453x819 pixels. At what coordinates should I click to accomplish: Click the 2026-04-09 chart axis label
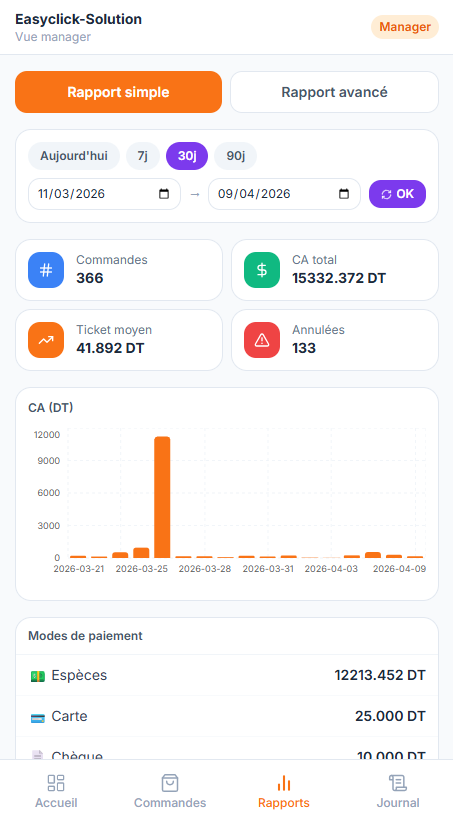(399, 569)
